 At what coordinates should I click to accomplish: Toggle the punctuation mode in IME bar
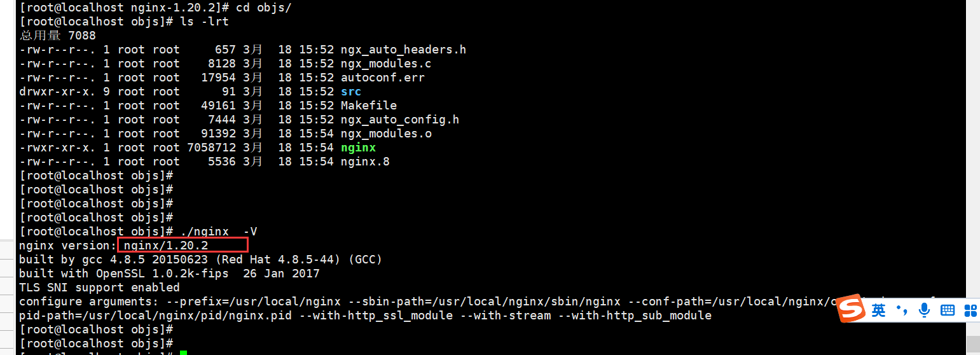pos(902,310)
